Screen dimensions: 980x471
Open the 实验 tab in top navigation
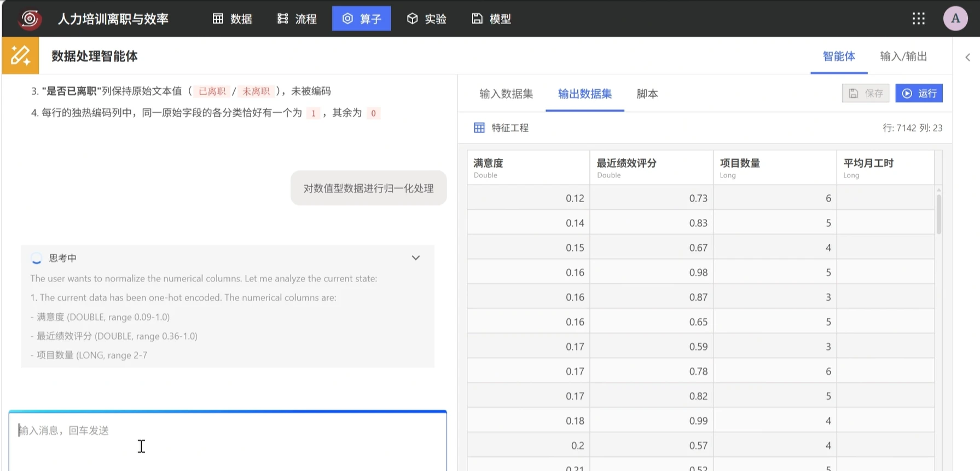426,19
